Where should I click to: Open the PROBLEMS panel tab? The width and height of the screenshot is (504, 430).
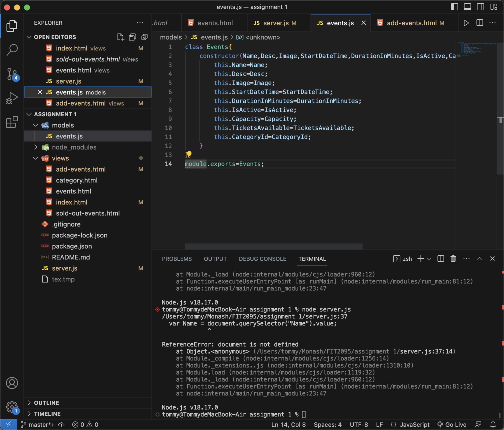tap(177, 259)
